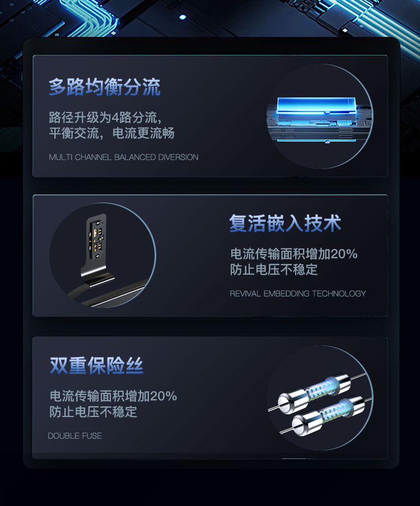Viewport: 420px width, 506px height.
Task: Click the glowing blue dot in top banner
Action: coord(183,17)
